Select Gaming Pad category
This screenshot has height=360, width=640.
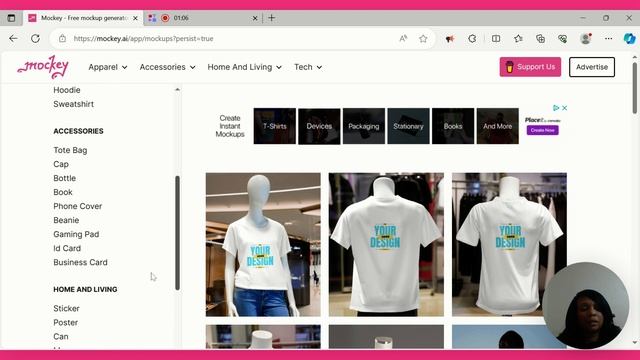click(x=76, y=234)
